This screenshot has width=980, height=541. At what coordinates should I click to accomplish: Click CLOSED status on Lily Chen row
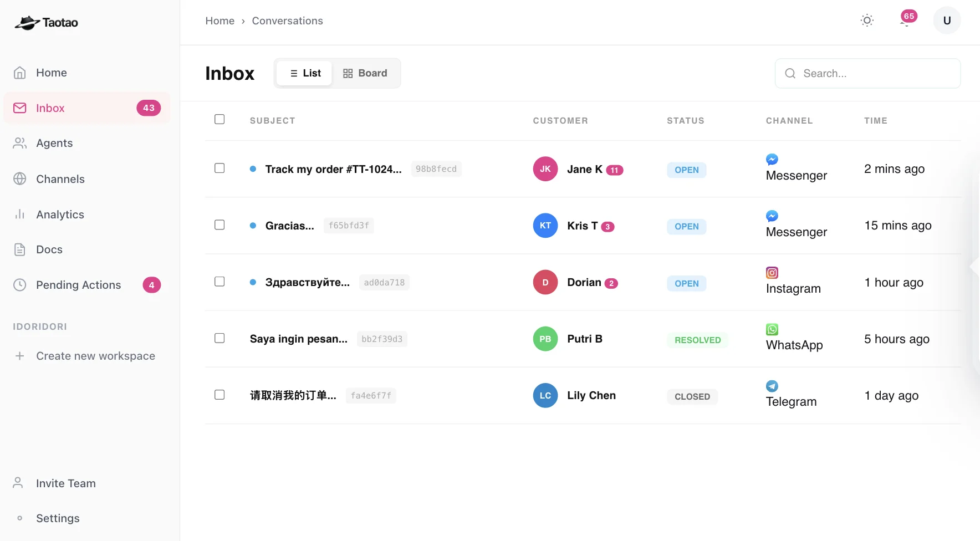pyautogui.click(x=692, y=396)
